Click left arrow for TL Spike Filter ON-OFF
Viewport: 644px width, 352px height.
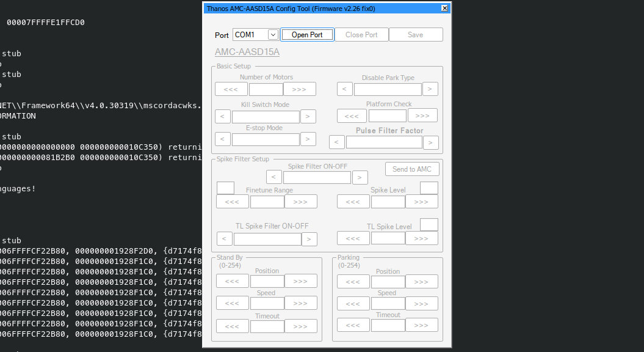pyautogui.click(x=225, y=239)
